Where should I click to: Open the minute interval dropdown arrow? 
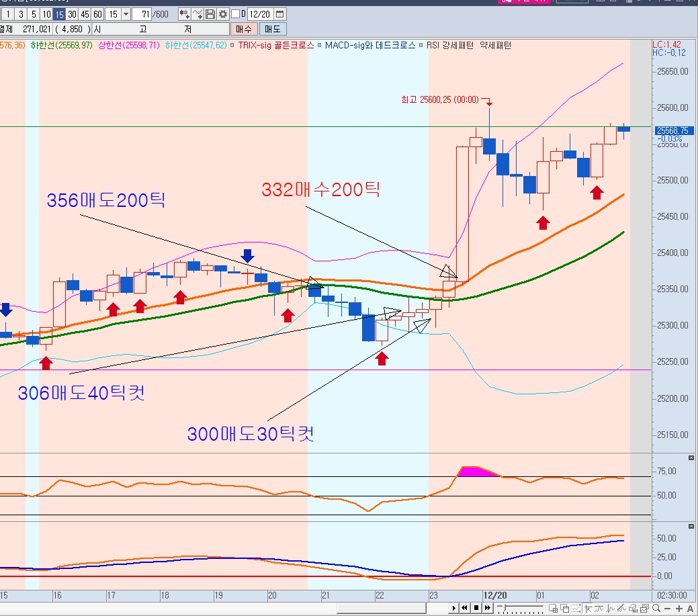click(126, 14)
